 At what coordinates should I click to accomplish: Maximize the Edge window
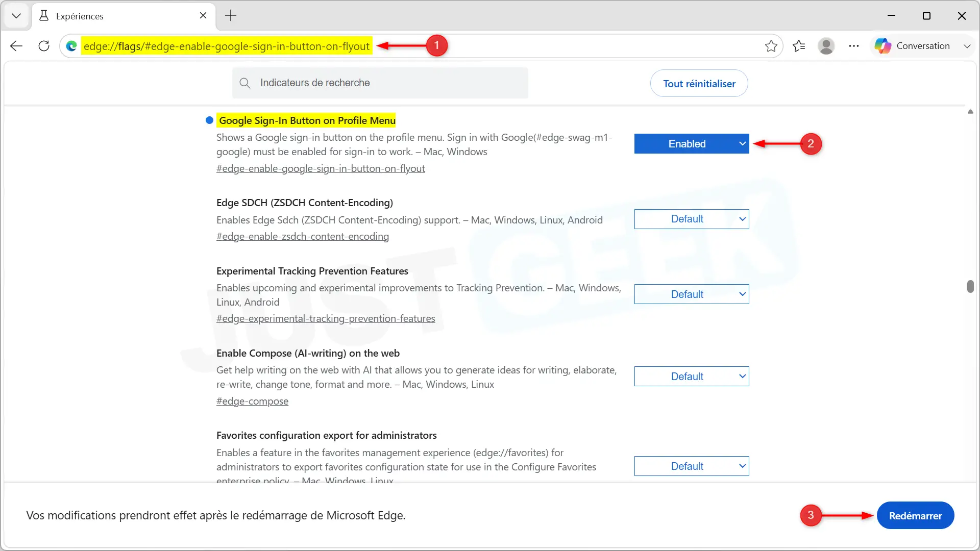[x=926, y=16]
